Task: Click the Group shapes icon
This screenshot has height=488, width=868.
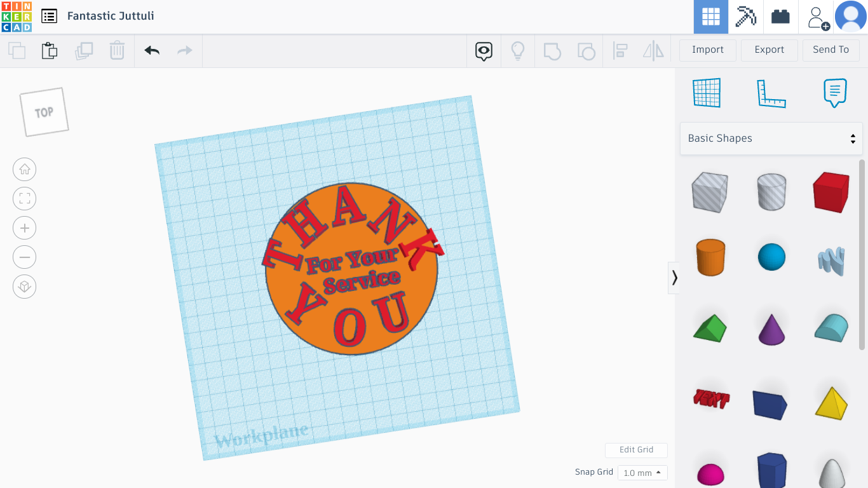Action: [x=552, y=51]
